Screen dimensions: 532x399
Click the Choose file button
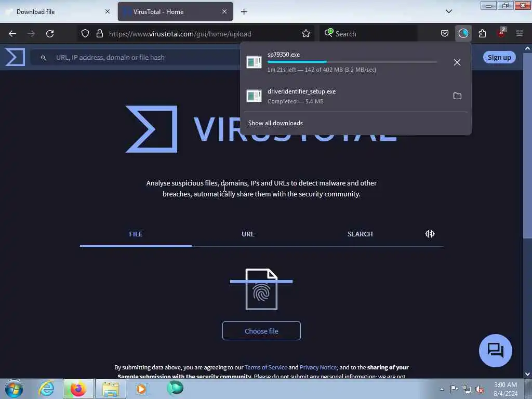coord(261,331)
